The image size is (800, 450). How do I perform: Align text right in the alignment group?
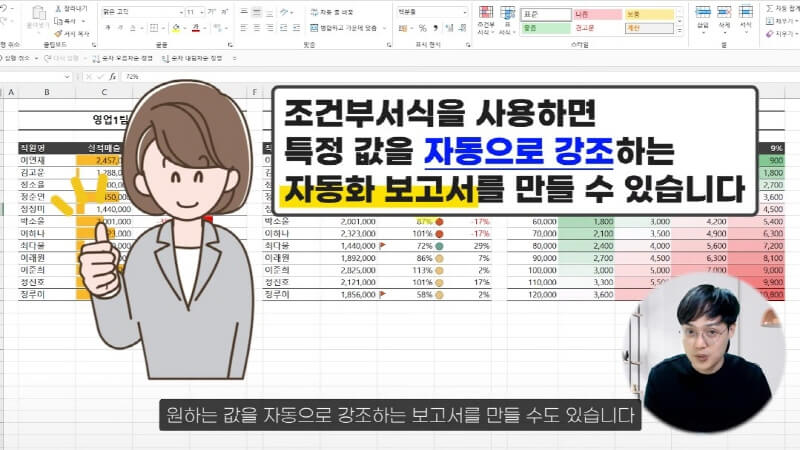coord(269,28)
